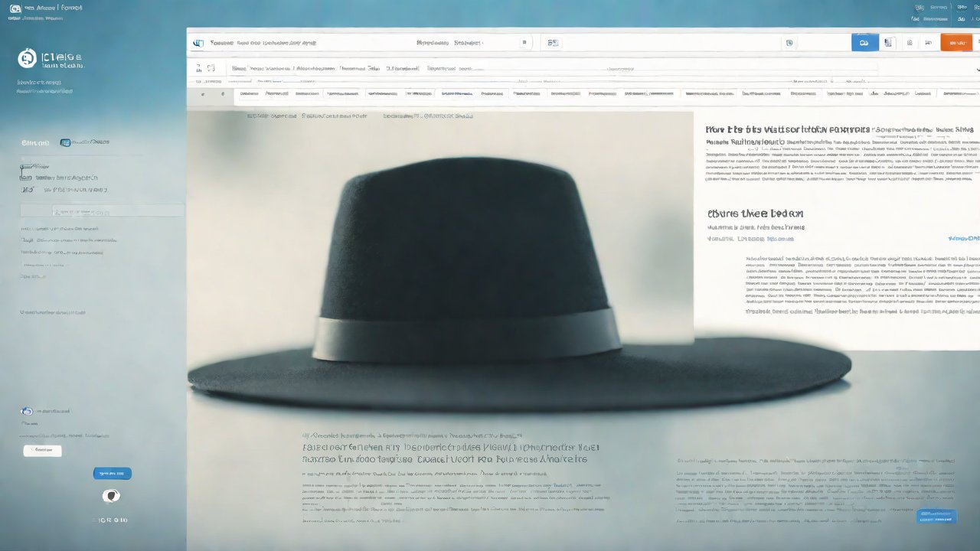Select the first tab in the tab strip
Image resolution: width=980 pixels, height=551 pixels.
[249, 94]
